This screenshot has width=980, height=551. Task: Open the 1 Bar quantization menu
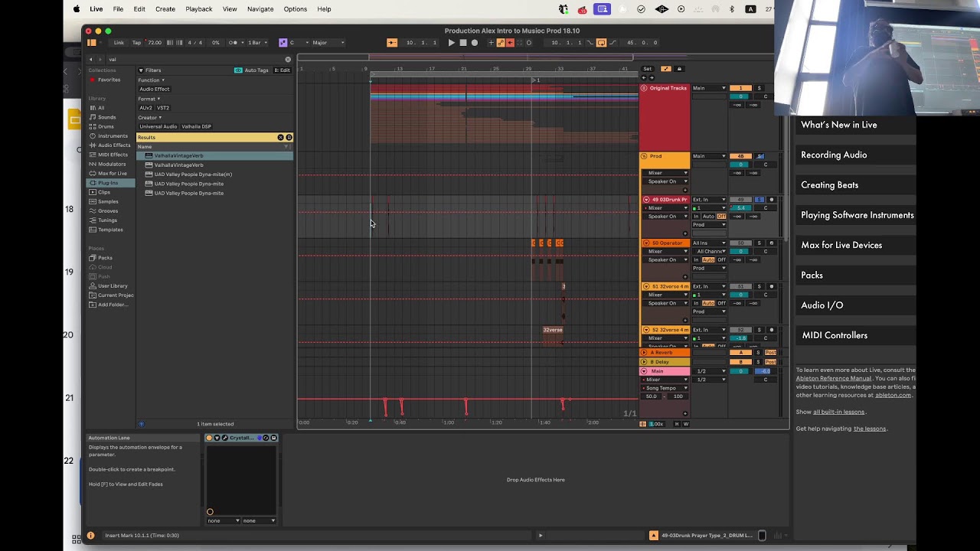pyautogui.click(x=256, y=43)
